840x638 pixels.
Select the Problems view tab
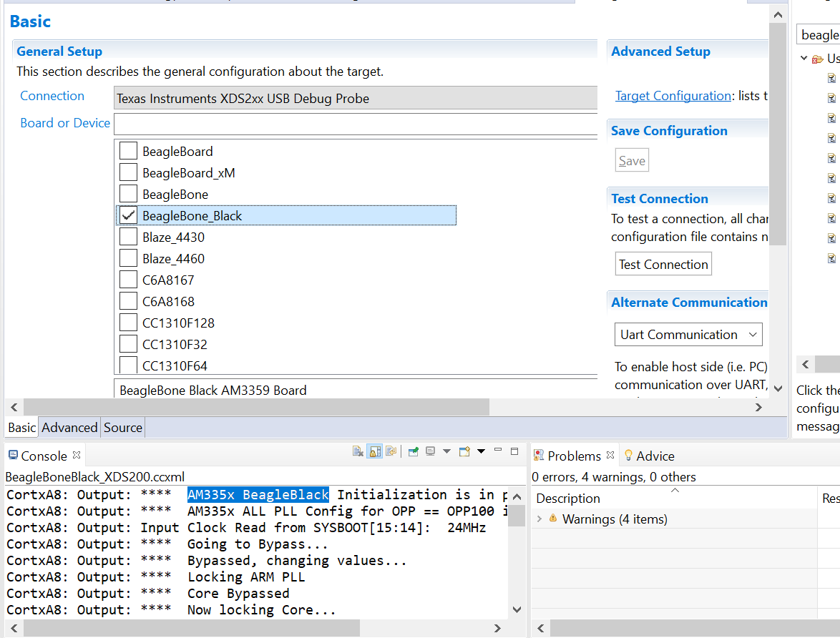click(x=575, y=456)
